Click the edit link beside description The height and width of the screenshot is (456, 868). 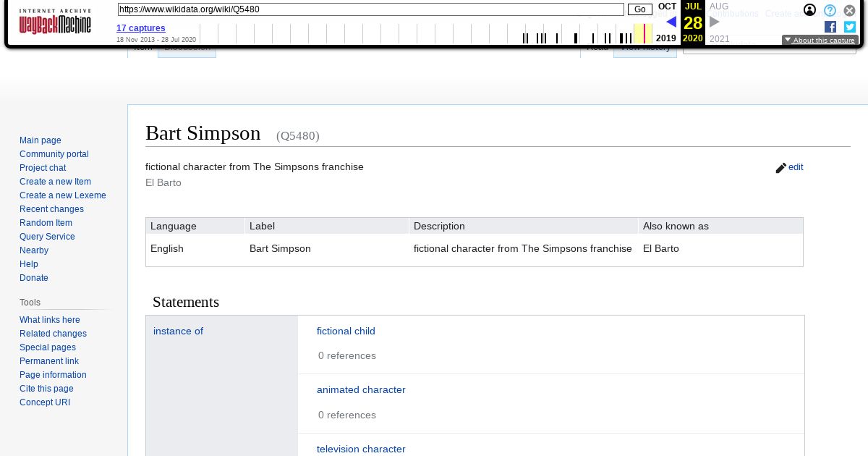pos(796,167)
